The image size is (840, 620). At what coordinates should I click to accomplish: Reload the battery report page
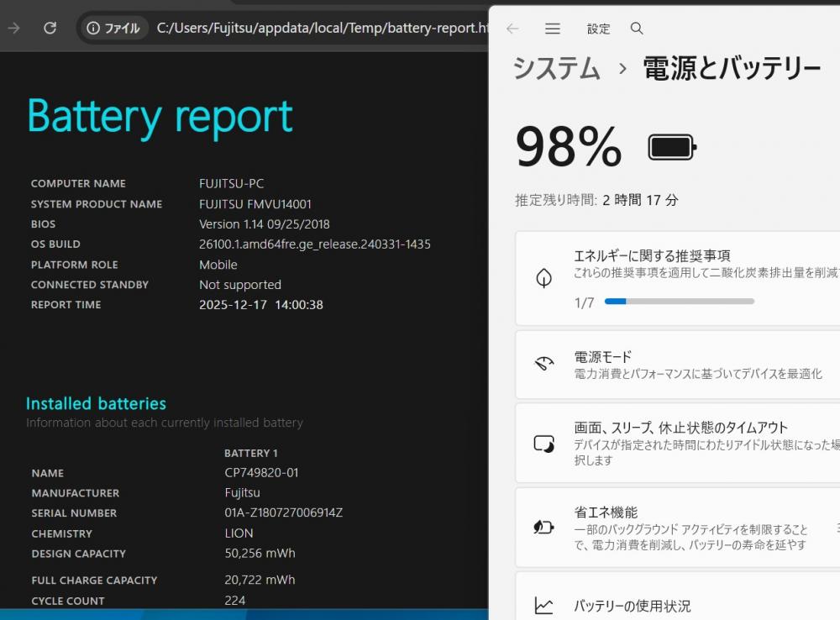click(50, 28)
